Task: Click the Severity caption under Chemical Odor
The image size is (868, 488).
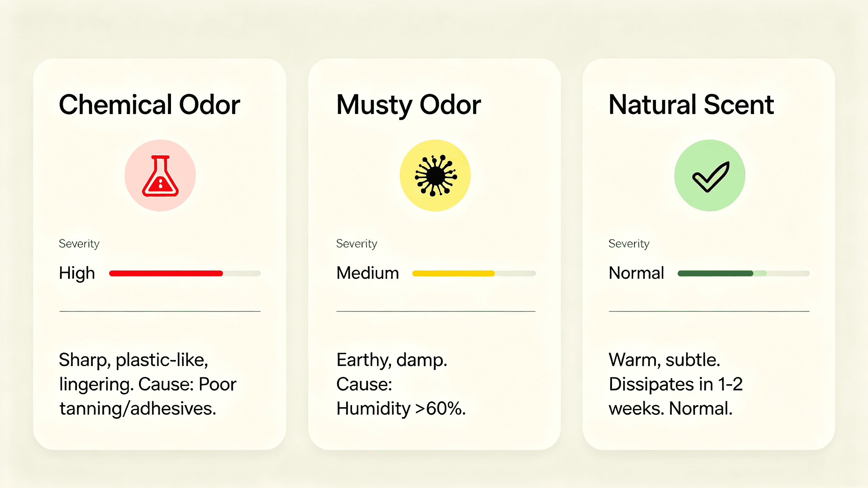Action: pyautogui.click(x=79, y=244)
